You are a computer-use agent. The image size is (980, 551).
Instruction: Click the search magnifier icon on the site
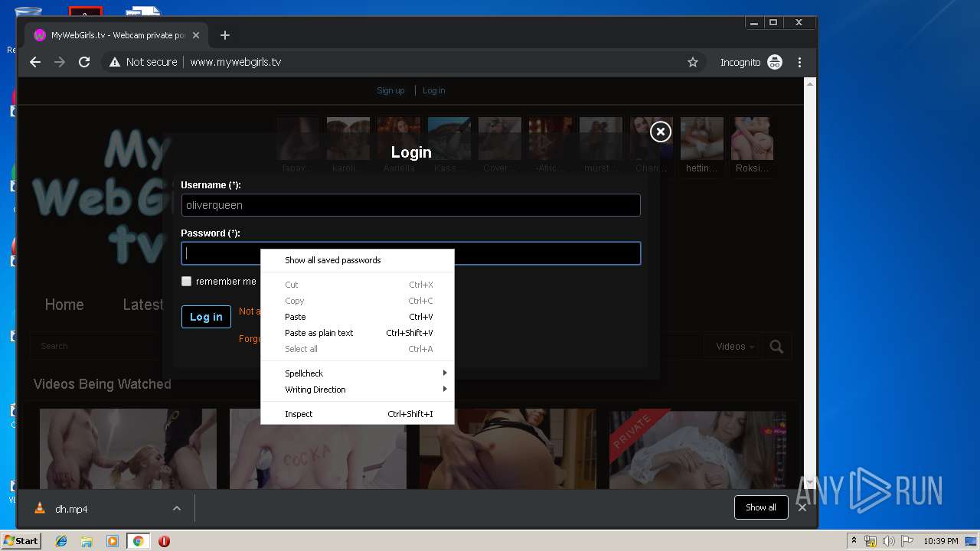tap(776, 347)
